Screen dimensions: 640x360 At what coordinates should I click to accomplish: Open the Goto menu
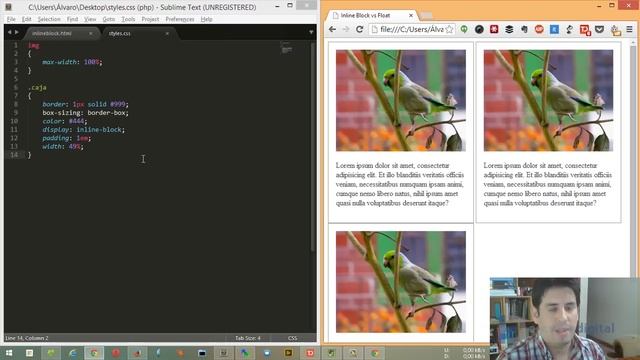coord(109,19)
